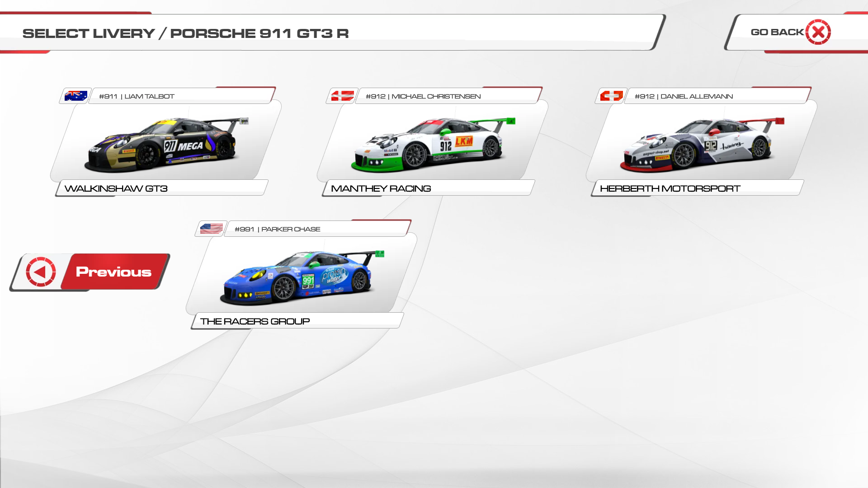Image resolution: width=868 pixels, height=488 pixels.
Task: Click the MANTHEY RACING team label
Action: click(381, 188)
